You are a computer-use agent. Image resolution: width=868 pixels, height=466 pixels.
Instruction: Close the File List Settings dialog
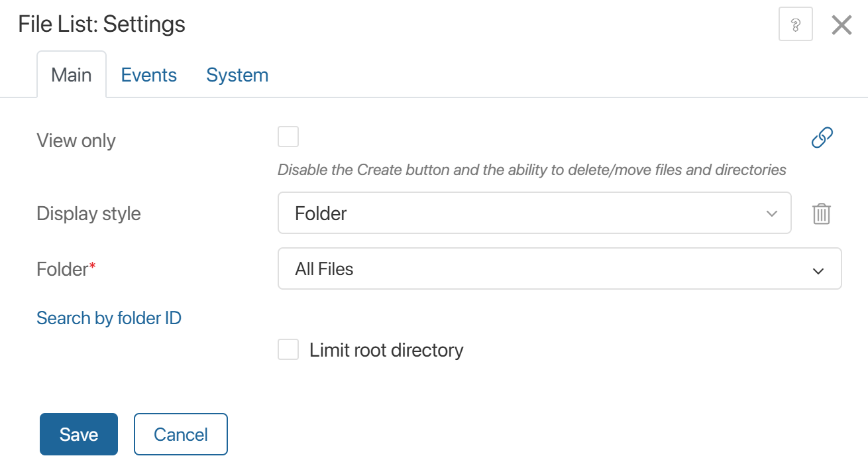point(841,24)
